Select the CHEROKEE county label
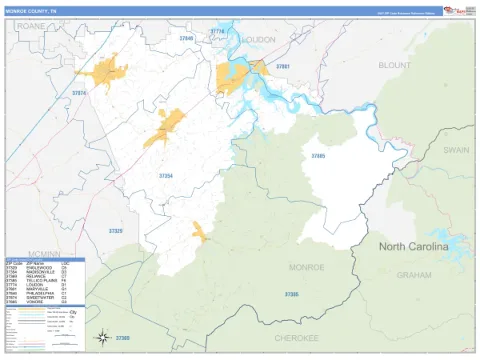480x360 pixels. click(x=296, y=338)
